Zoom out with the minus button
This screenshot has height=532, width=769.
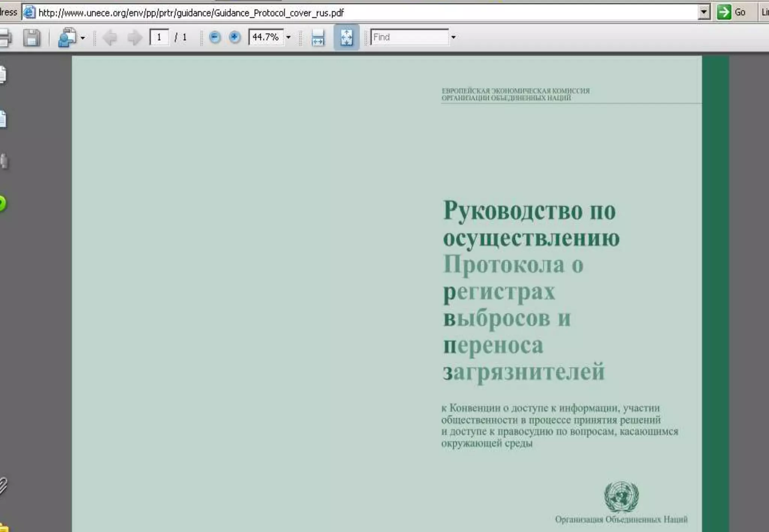(215, 37)
